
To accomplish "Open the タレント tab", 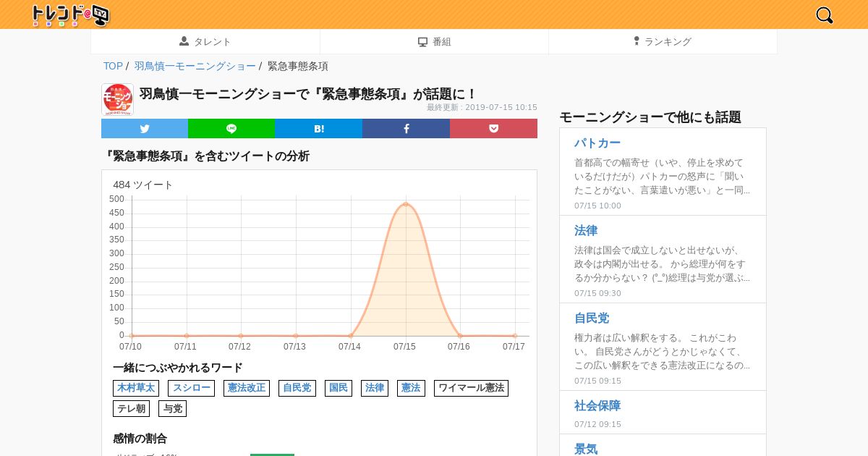I will pos(205,42).
